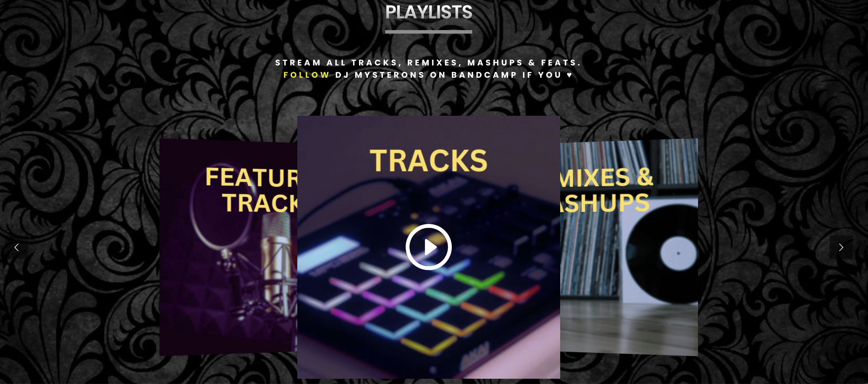Open the Remixes & Mashups playlist cover
868x384 pixels.
(x=629, y=247)
